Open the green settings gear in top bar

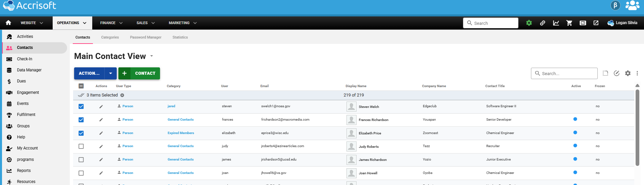[x=529, y=23]
